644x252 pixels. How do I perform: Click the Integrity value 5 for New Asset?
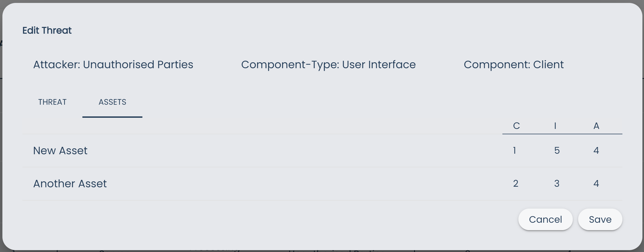pyautogui.click(x=557, y=150)
